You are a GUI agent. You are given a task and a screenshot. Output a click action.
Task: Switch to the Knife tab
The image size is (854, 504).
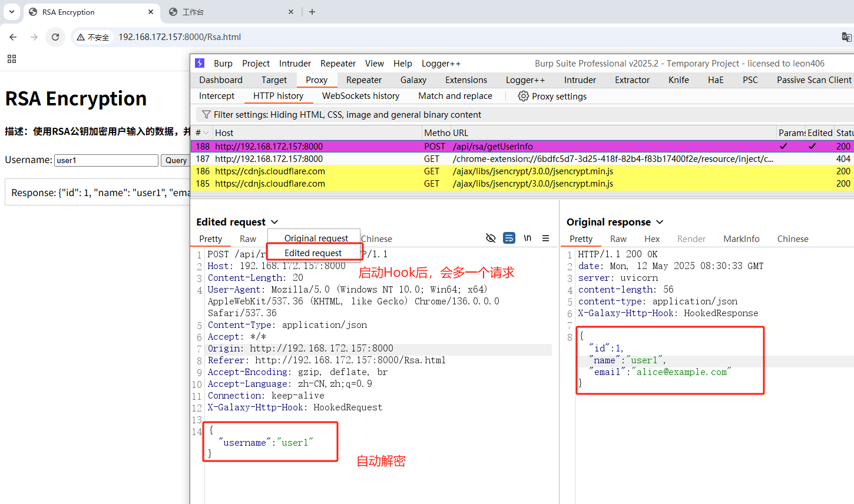click(678, 79)
